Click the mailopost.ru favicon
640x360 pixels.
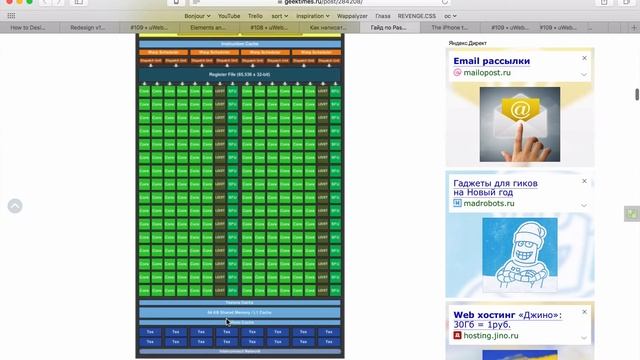[457, 73]
